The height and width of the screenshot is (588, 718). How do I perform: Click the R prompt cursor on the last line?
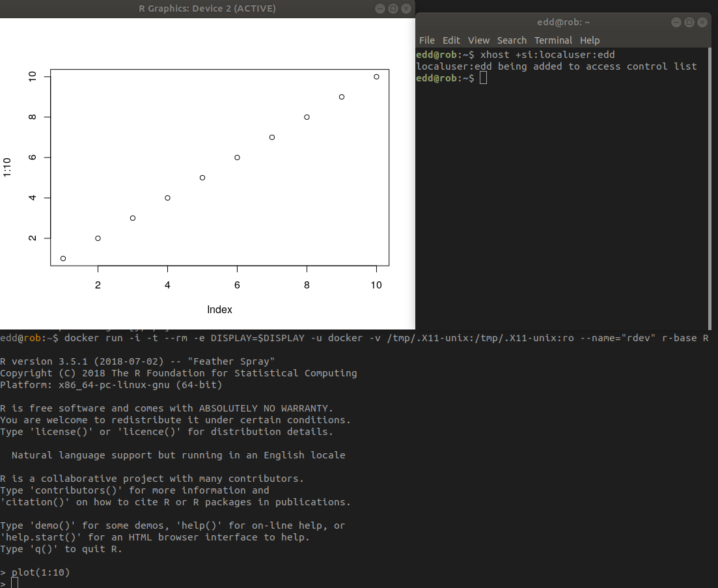pos(15,583)
